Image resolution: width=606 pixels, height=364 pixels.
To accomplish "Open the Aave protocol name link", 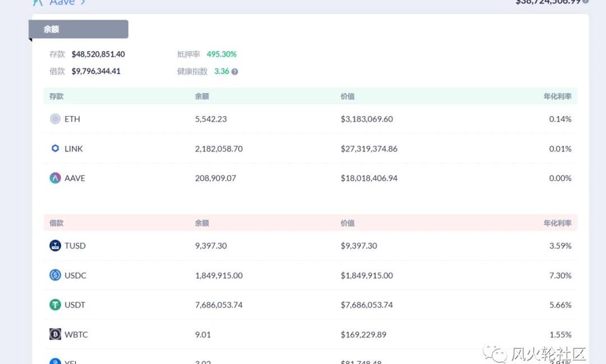I will 62,2.
